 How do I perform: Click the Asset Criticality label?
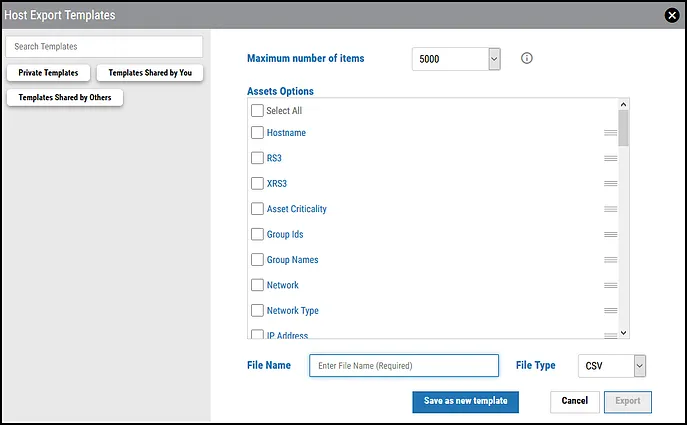(x=297, y=209)
